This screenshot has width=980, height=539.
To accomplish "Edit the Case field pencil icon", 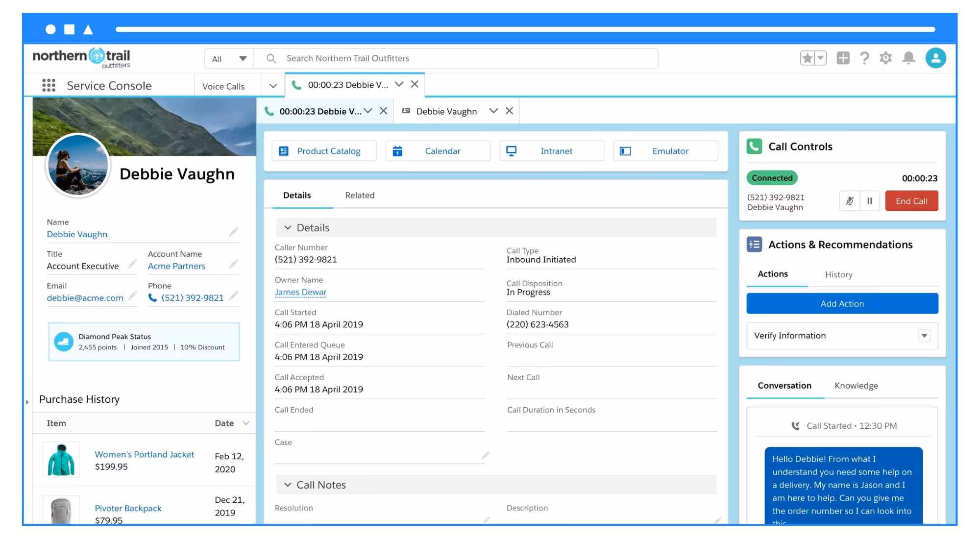I will 485,456.
